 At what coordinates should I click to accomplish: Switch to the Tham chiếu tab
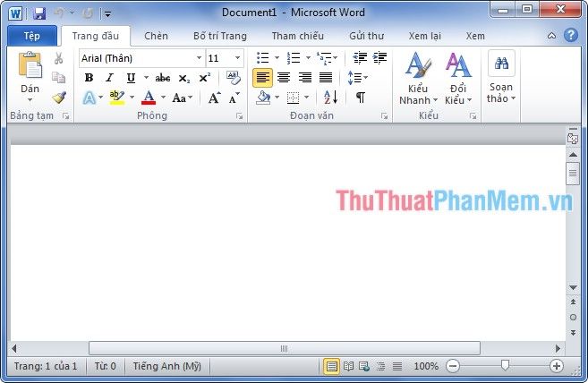[298, 36]
